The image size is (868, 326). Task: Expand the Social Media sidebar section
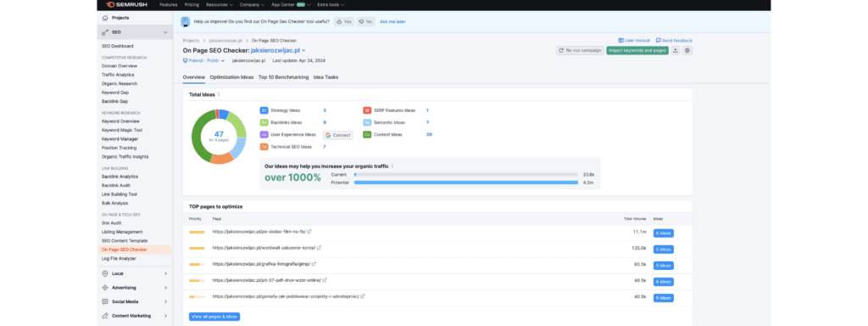coord(165,301)
